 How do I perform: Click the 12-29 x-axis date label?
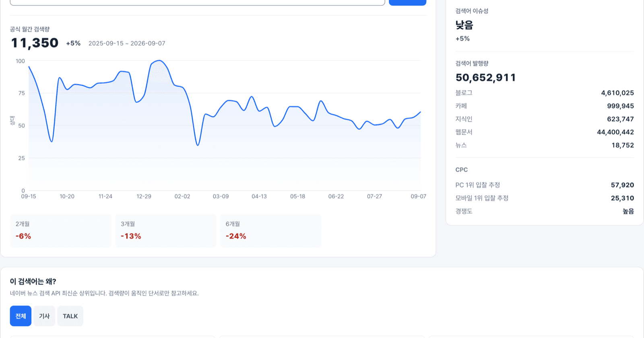144,196
